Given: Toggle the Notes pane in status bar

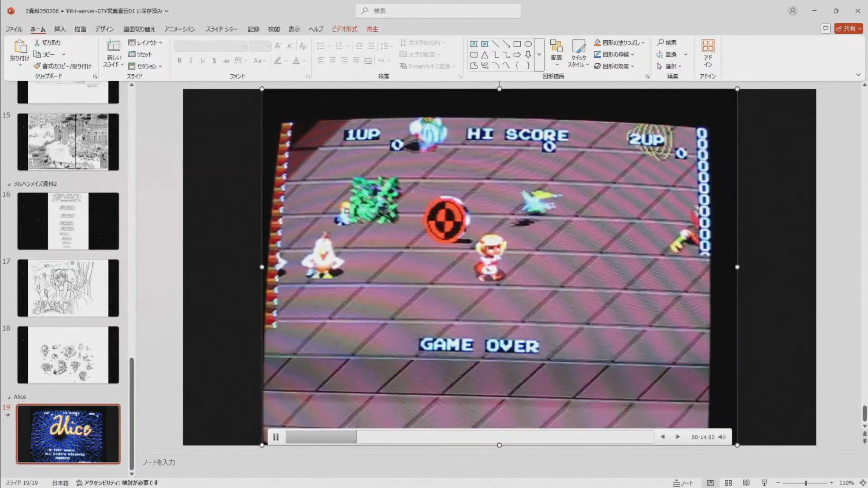Looking at the screenshot, I should tap(683, 483).
